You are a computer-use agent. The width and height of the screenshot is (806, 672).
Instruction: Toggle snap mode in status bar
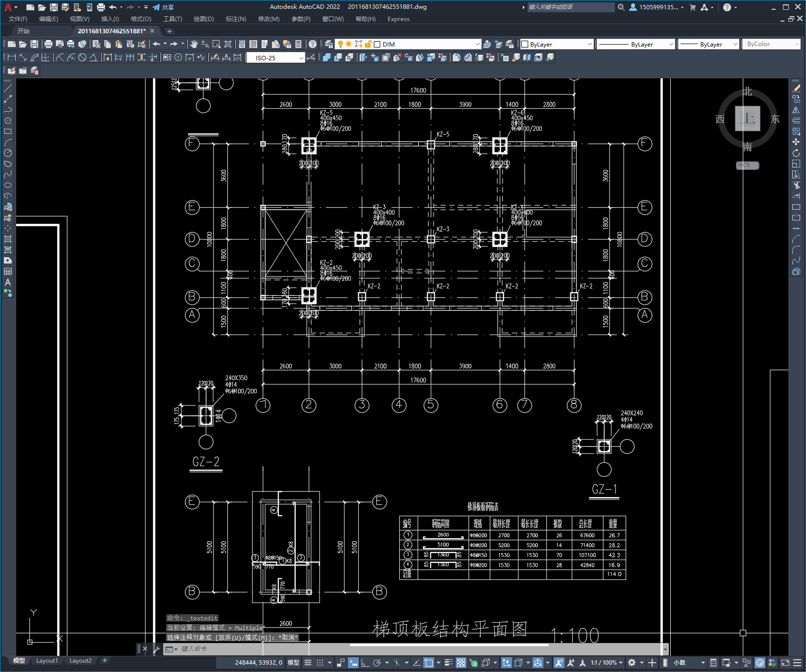(x=320, y=663)
